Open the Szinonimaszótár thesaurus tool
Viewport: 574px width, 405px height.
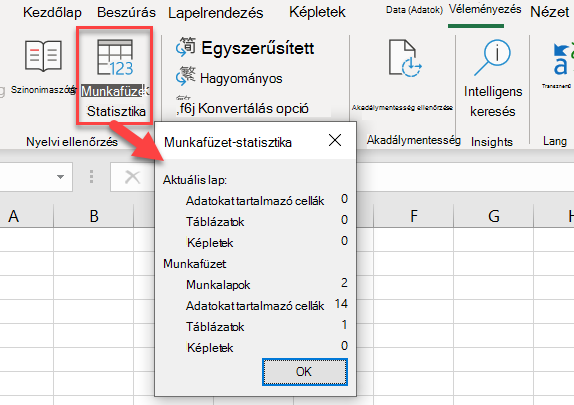click(x=43, y=67)
